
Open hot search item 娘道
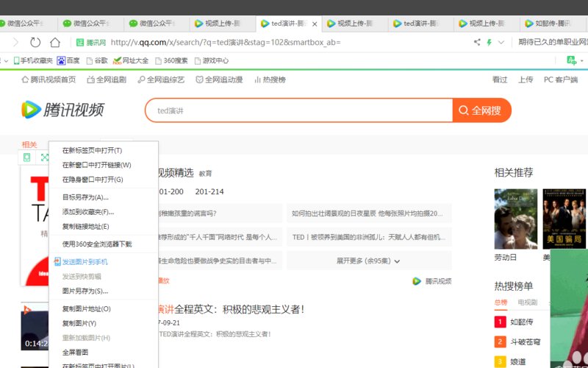tap(518, 362)
